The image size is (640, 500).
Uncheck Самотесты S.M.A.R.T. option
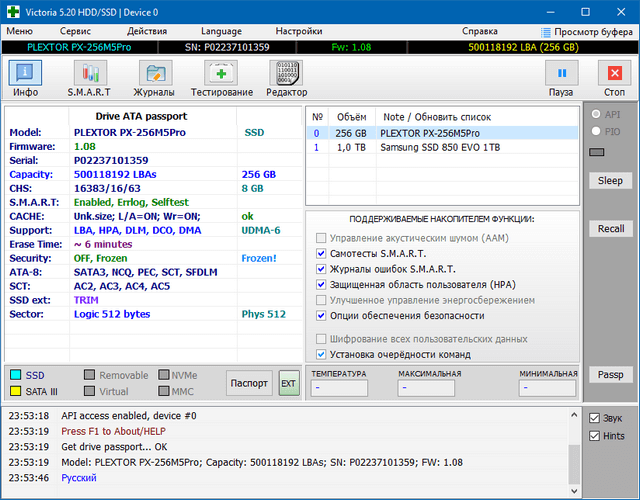coord(321,254)
